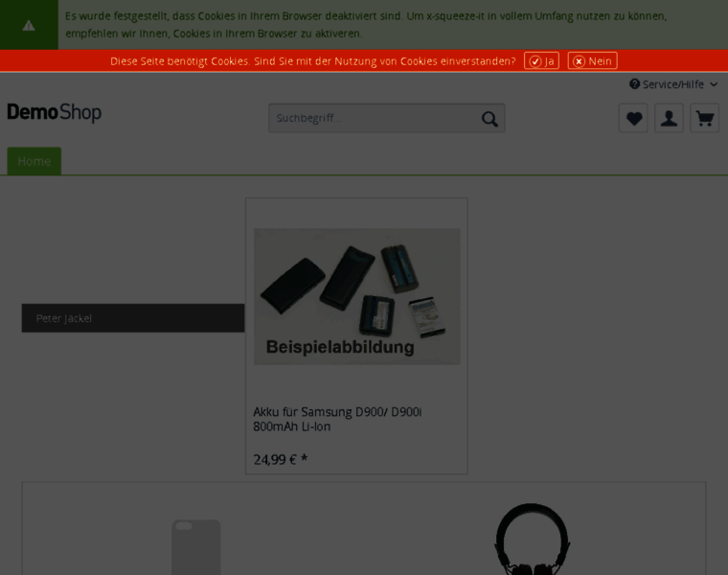This screenshot has height=575, width=728.
Task: Click the DemoShop logo
Action: [x=55, y=112]
